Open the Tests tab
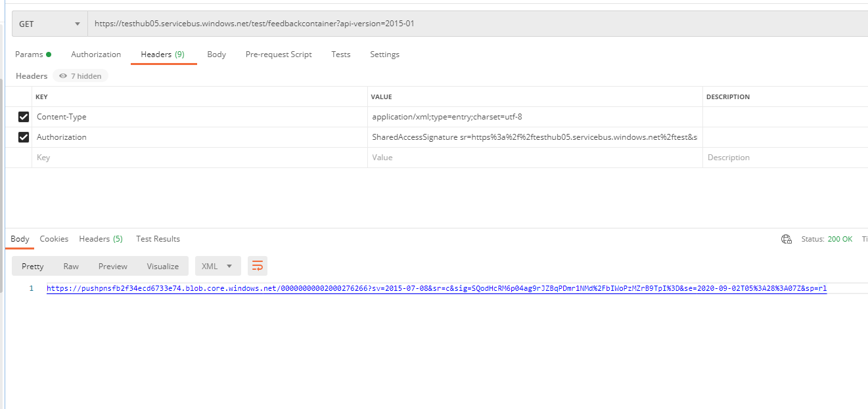The image size is (868, 409). click(340, 54)
